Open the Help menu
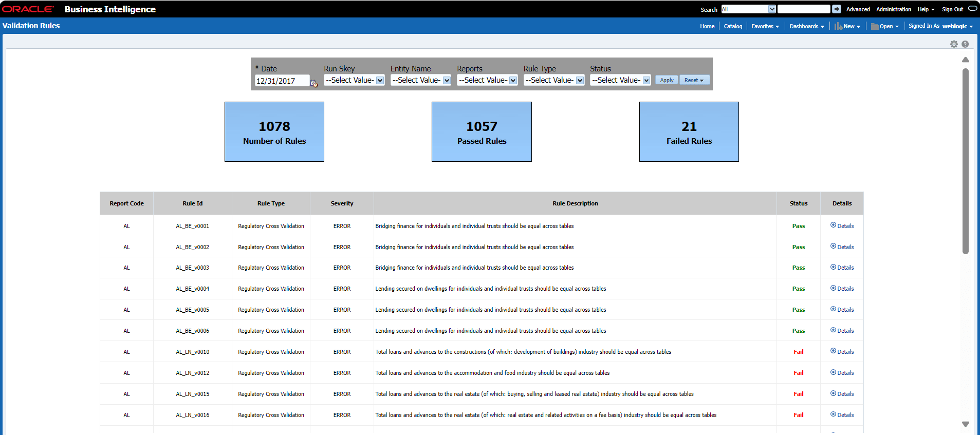Image resolution: width=980 pixels, height=435 pixels. (x=926, y=9)
